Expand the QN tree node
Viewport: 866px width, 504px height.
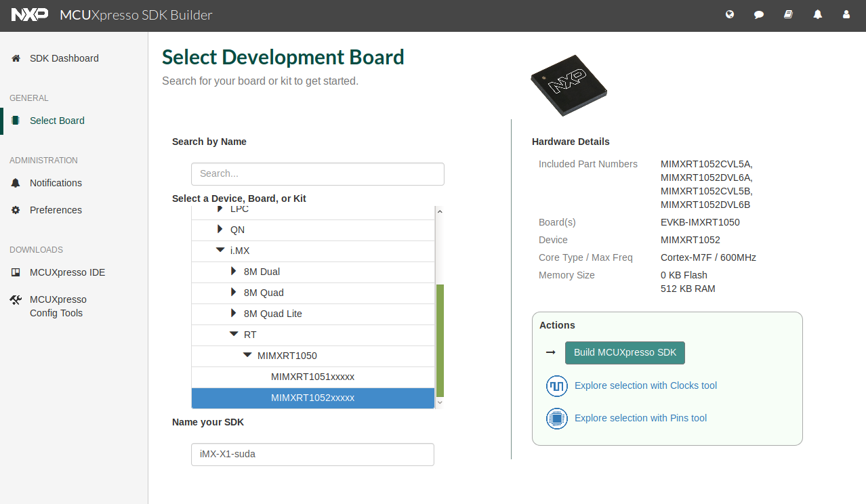click(x=220, y=230)
